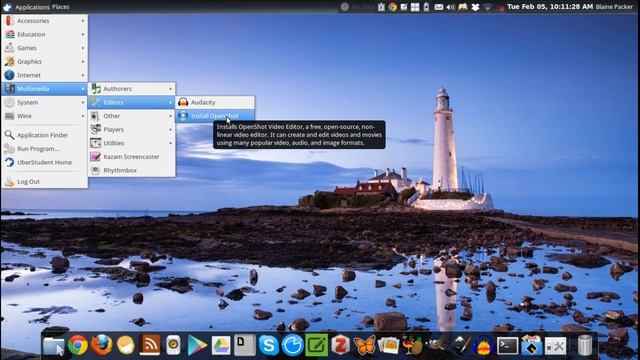Launch the terminal from the dock
This screenshot has height=360, width=640.
508,346
